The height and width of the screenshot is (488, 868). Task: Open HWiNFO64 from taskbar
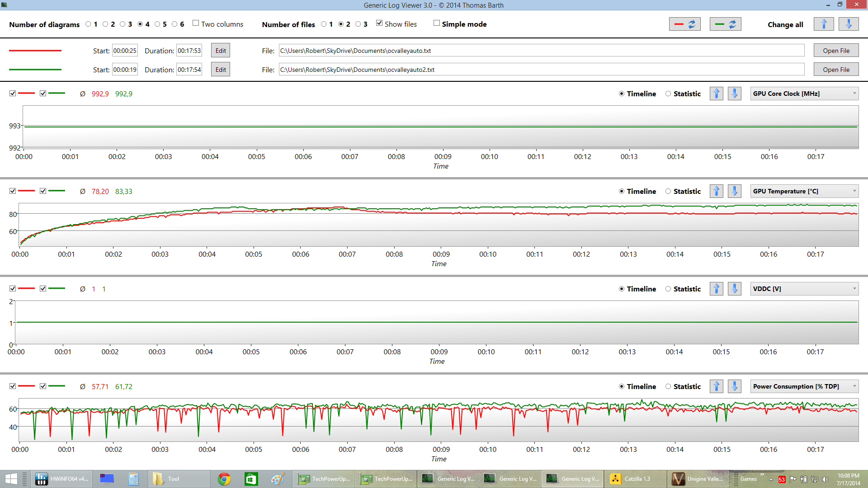(62, 479)
